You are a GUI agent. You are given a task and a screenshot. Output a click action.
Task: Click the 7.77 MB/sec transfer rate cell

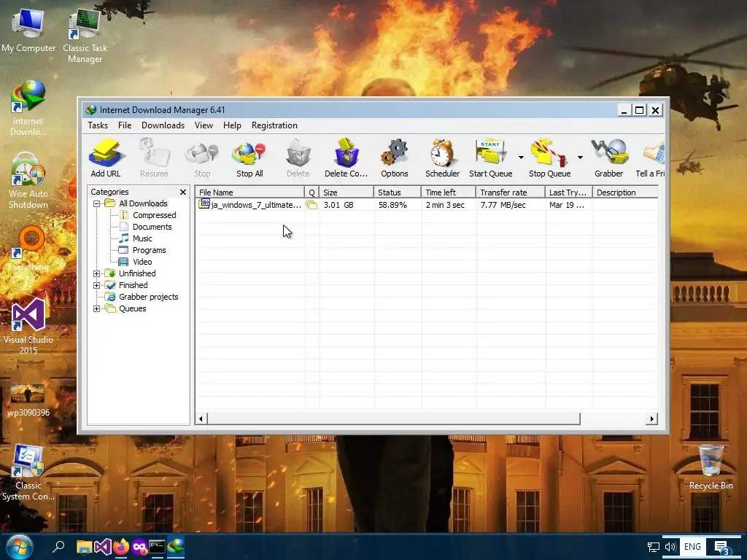[x=503, y=205]
